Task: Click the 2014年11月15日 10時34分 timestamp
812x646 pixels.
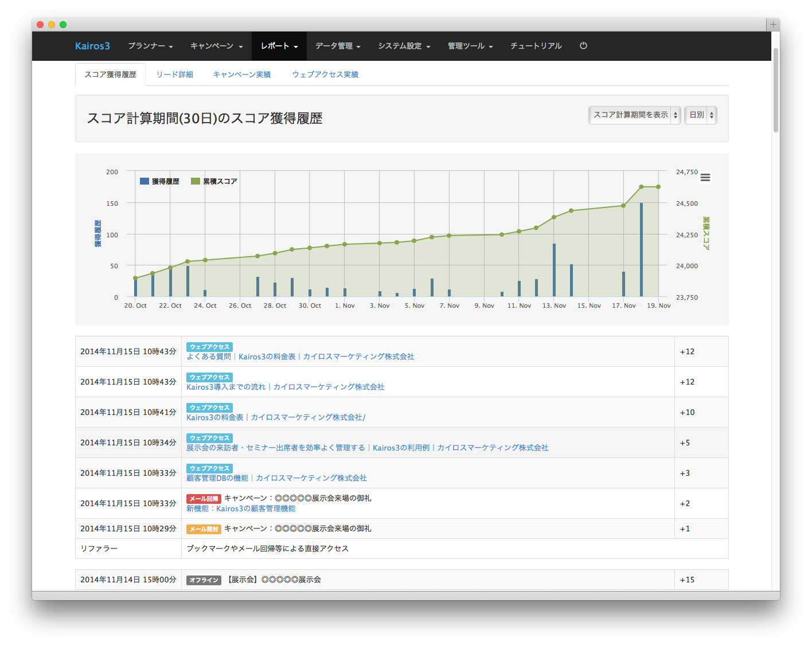Action: pyautogui.click(x=128, y=443)
